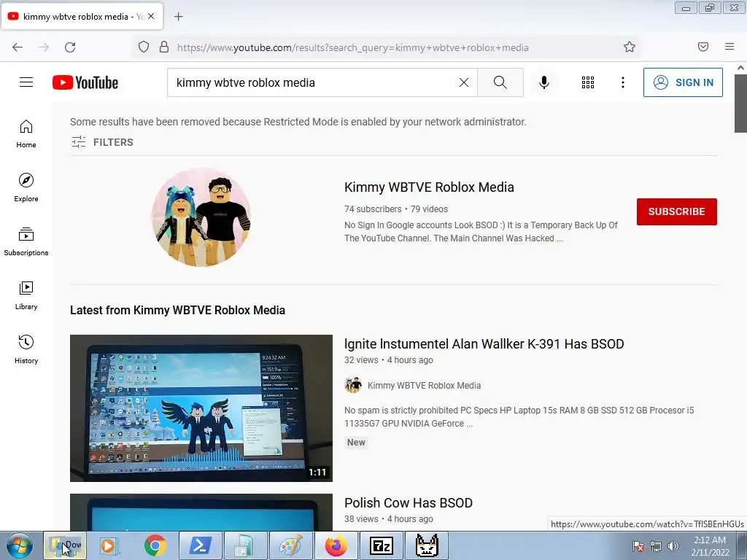Select the kimmy wbtve roblox media tab
The width and height of the screenshot is (747, 560).
[82, 16]
